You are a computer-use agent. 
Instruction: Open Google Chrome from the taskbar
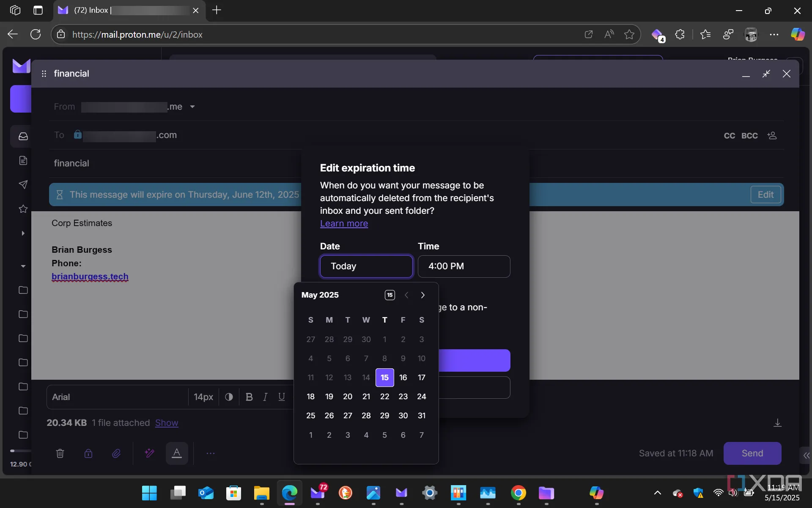[518, 493]
